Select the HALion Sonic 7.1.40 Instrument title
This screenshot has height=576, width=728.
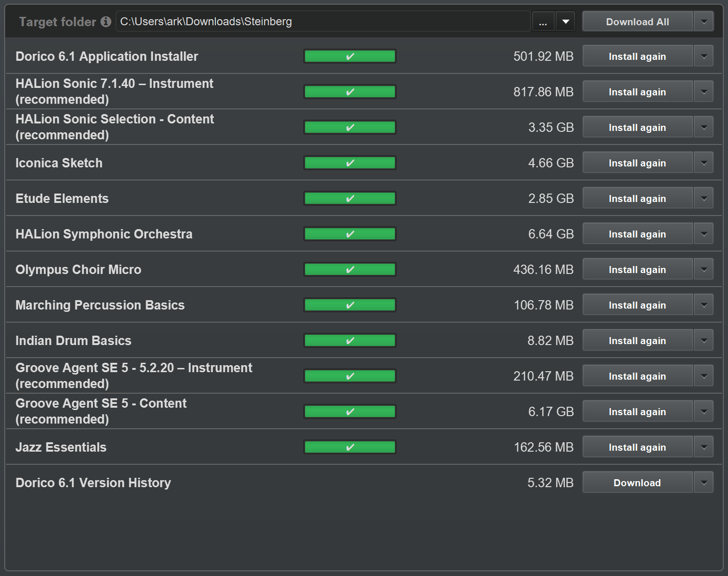(114, 91)
